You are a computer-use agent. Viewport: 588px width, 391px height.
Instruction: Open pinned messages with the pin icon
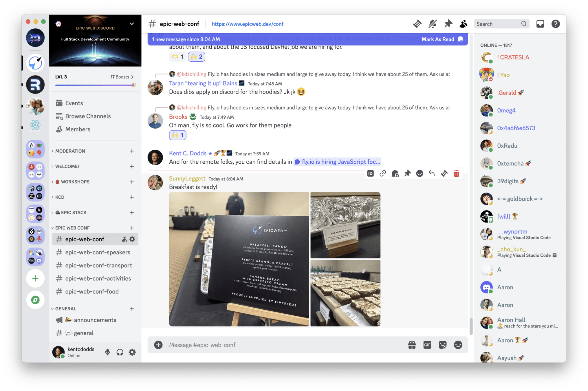(x=448, y=24)
